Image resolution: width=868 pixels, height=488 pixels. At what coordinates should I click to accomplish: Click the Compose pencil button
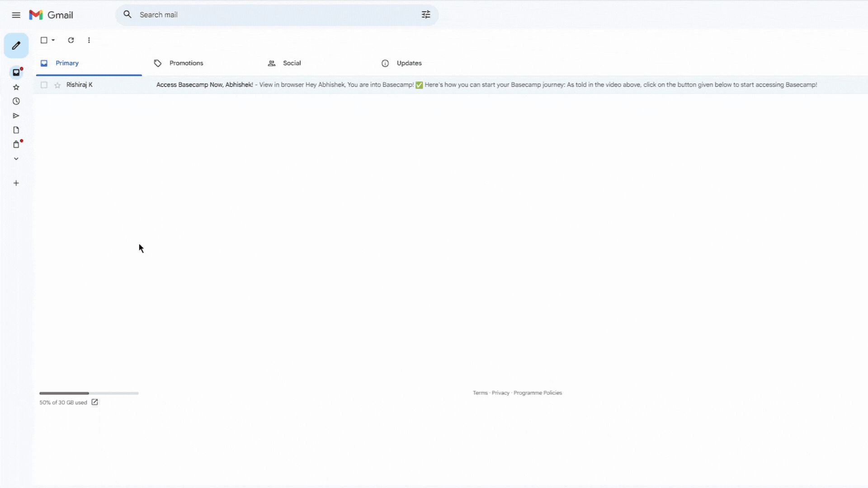16,46
